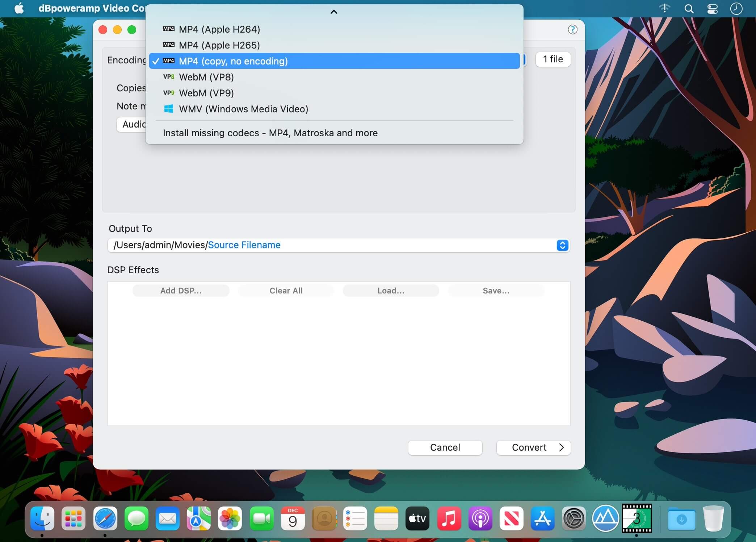Select WMV (Windows Media Video) option
The image size is (756, 542).
click(243, 109)
